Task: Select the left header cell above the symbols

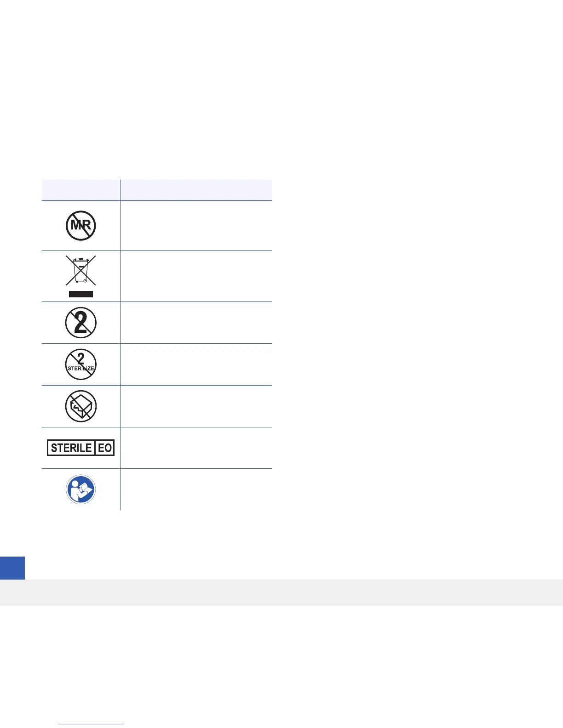Action: tap(81, 190)
